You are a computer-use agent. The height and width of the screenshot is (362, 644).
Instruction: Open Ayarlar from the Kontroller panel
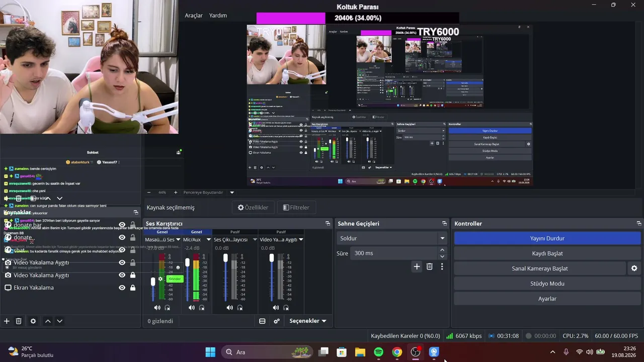pyautogui.click(x=547, y=299)
